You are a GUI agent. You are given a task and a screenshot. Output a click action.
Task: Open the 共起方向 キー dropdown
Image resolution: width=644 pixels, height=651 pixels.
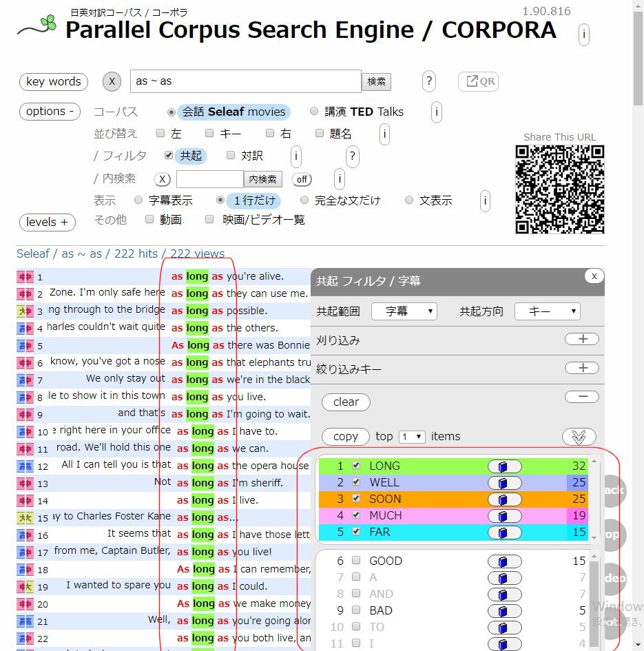(547, 311)
